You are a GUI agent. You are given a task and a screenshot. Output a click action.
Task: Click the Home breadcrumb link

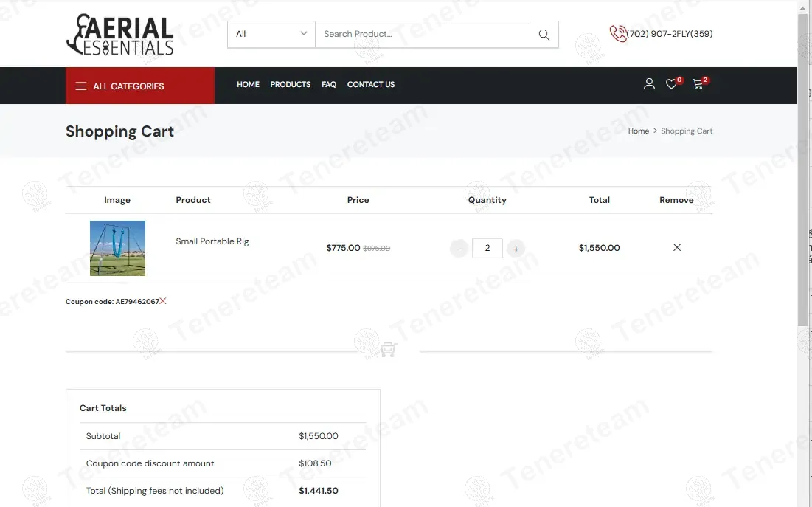[638, 131]
